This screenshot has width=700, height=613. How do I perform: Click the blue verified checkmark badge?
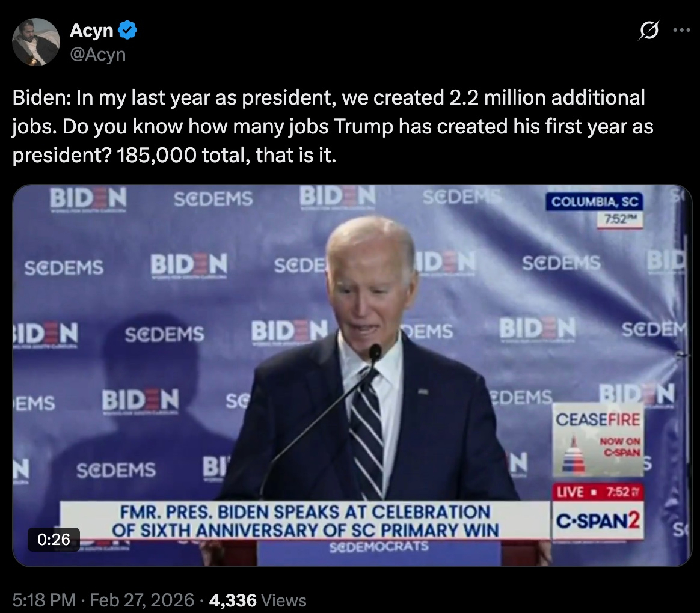[127, 31]
